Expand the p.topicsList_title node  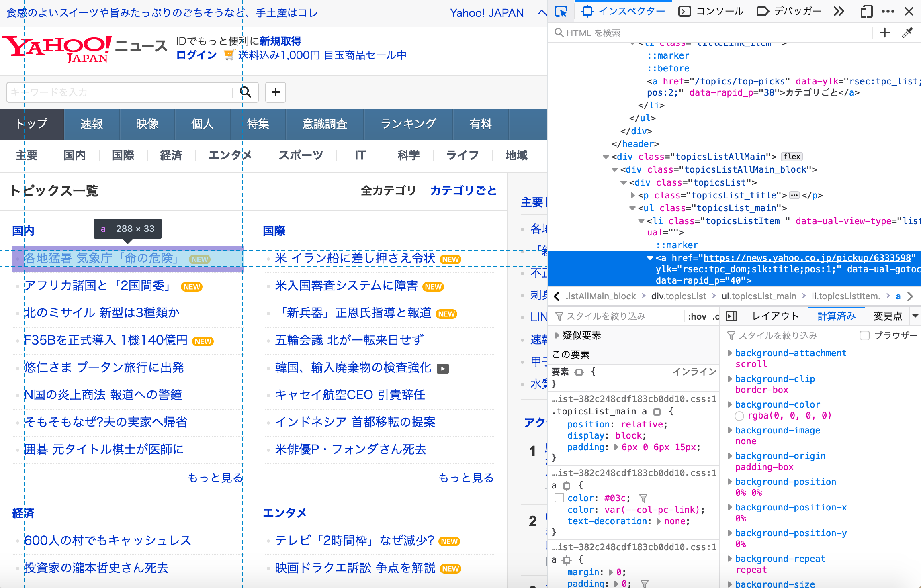coord(633,195)
